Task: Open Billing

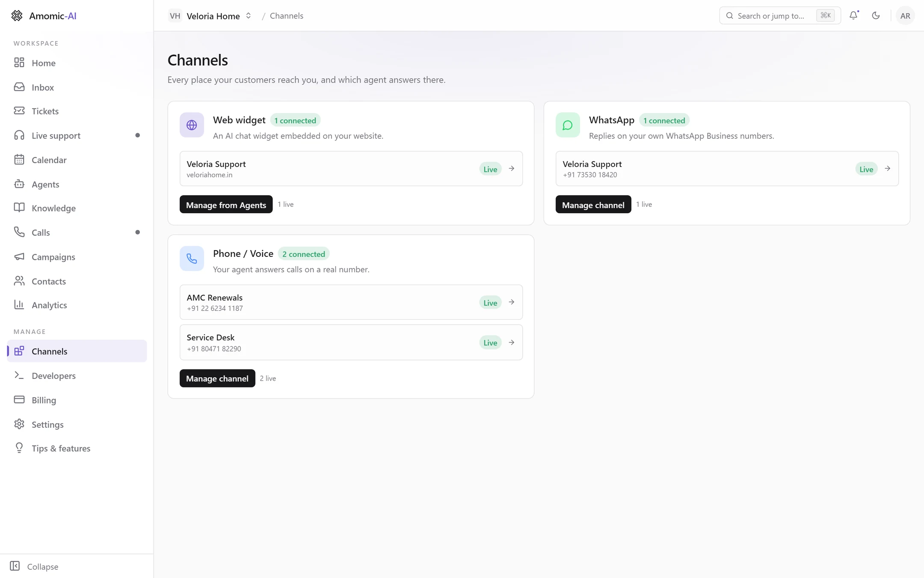Action: click(x=77, y=400)
